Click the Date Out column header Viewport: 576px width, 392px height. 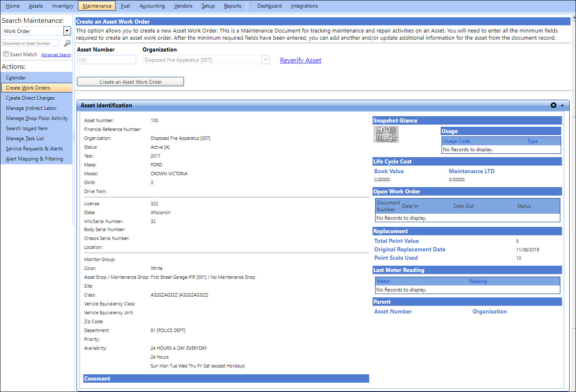(x=464, y=206)
